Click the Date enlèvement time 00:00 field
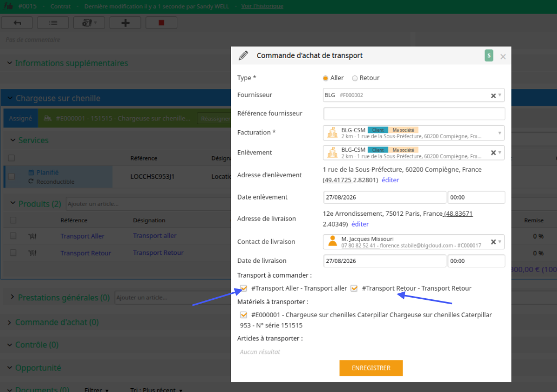 [476, 197]
